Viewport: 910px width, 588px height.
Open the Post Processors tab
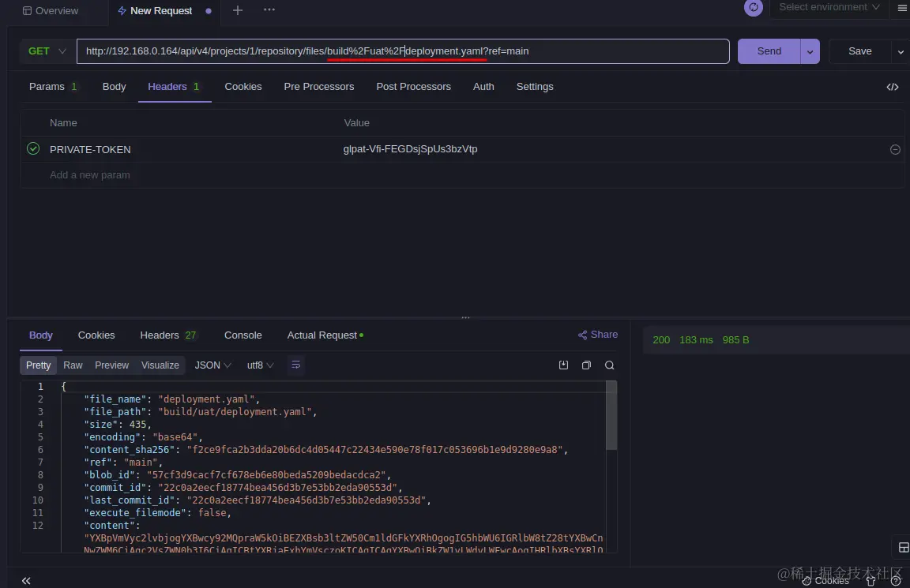click(x=414, y=86)
